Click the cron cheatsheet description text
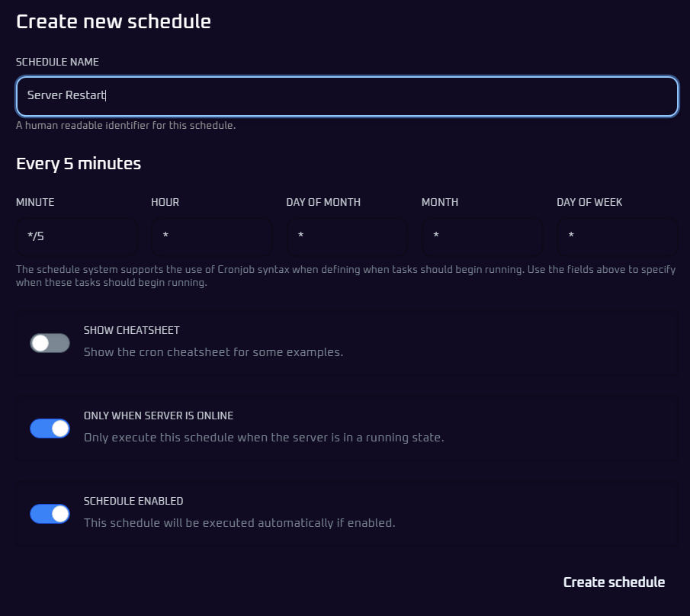This screenshot has width=690, height=616. [213, 352]
